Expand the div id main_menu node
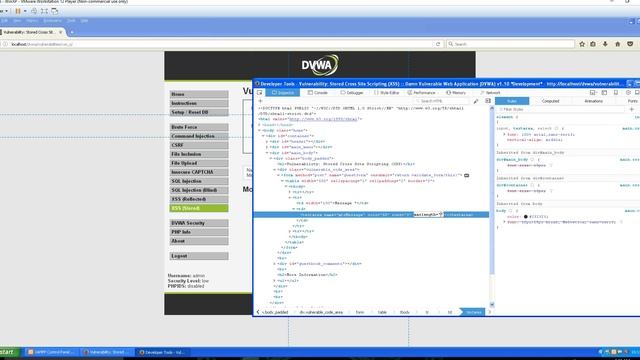This screenshot has height=360, width=640. coord(267,147)
